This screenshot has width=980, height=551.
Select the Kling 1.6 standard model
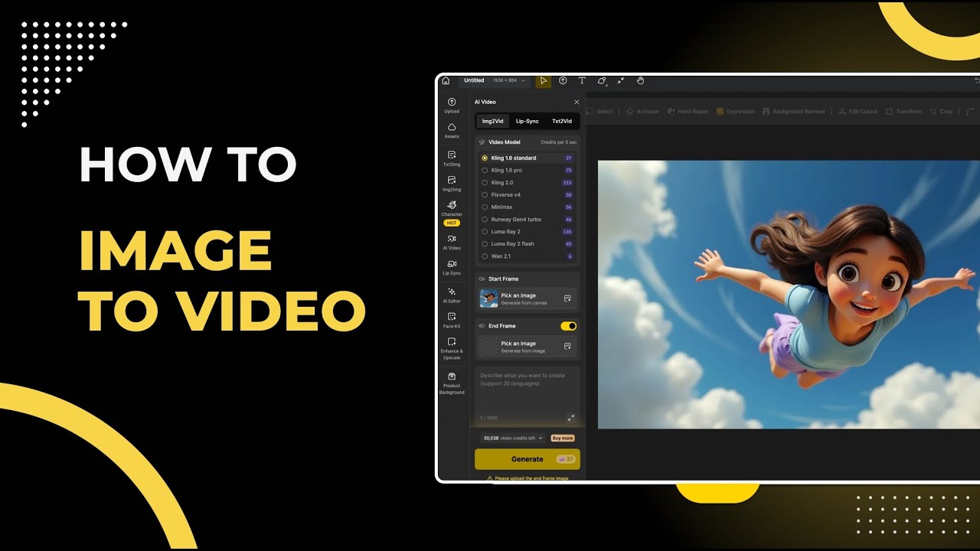528,158
